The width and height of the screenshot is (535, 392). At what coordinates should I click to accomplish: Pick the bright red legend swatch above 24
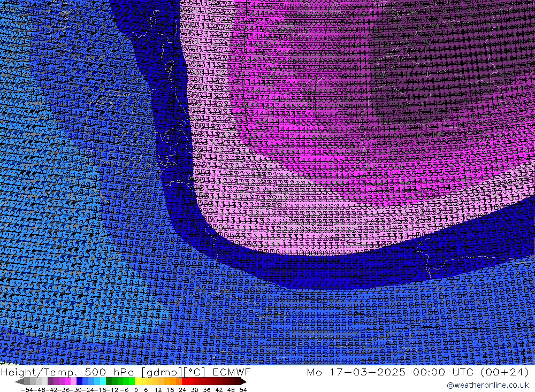pos(185,381)
